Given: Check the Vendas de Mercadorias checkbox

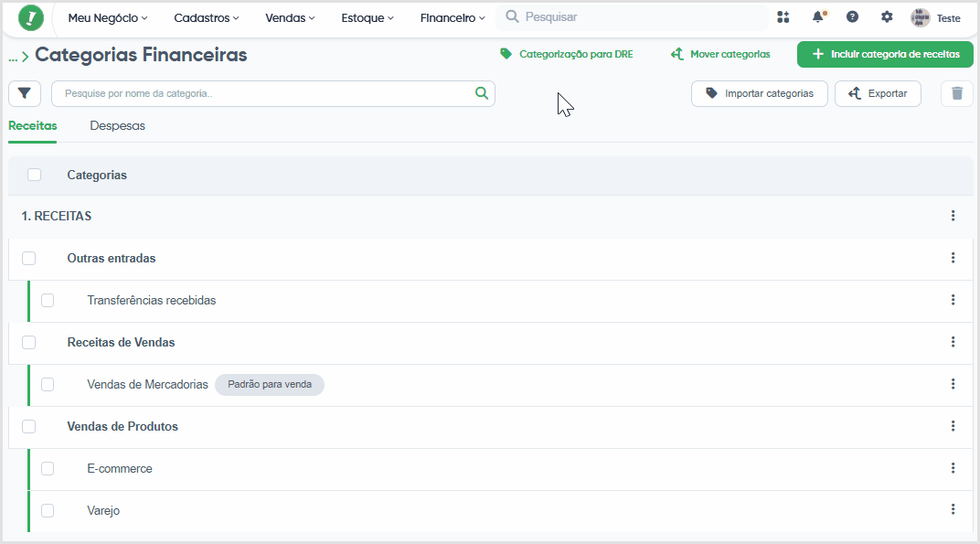Looking at the screenshot, I should (48, 384).
